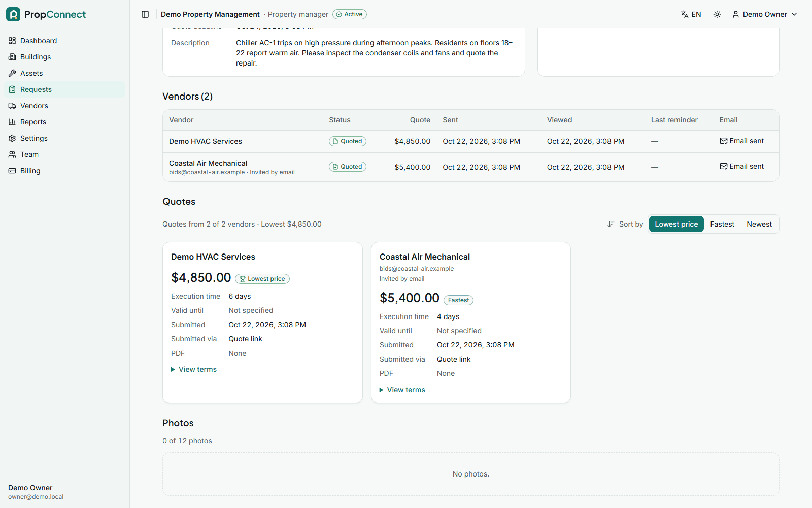Click the Coastal Air Mechanical quote card title
The width and height of the screenshot is (812, 508).
[425, 257]
